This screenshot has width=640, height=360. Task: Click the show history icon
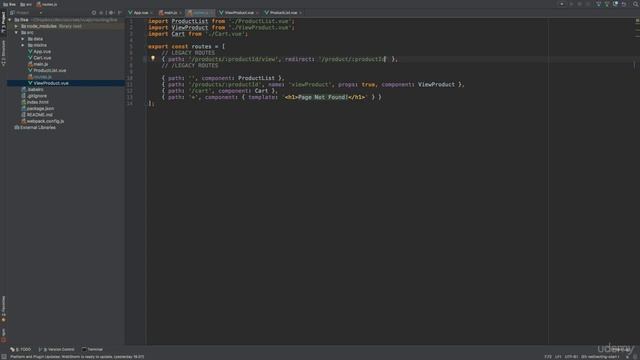[x=616, y=4]
